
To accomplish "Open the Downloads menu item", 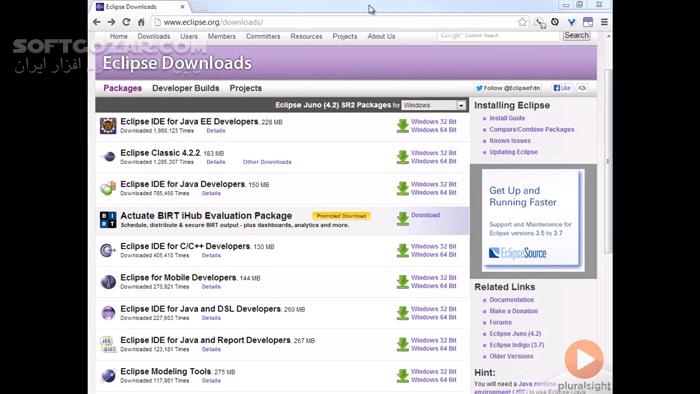I will [154, 36].
